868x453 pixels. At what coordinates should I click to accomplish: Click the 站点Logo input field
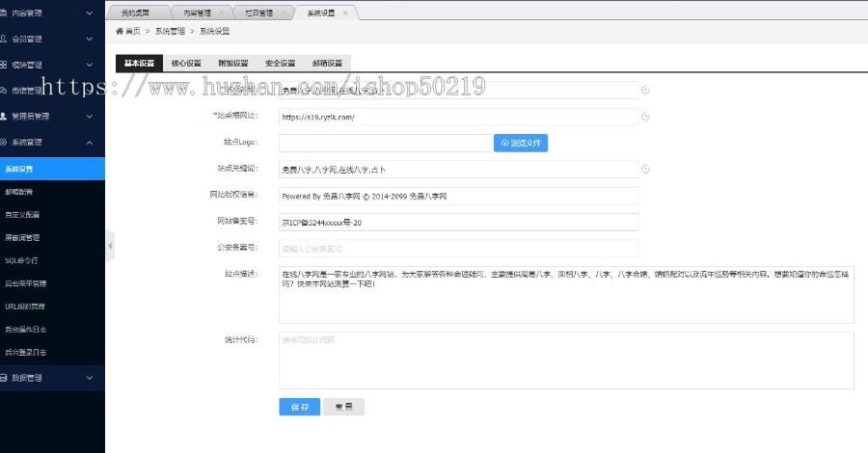(x=385, y=143)
